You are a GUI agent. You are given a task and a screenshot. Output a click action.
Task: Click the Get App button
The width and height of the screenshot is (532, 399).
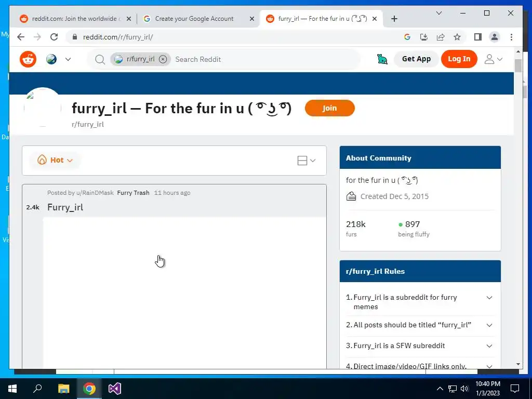click(x=416, y=59)
